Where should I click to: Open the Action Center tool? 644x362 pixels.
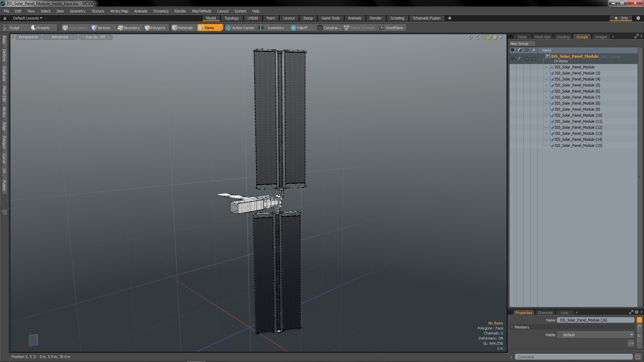click(x=240, y=28)
